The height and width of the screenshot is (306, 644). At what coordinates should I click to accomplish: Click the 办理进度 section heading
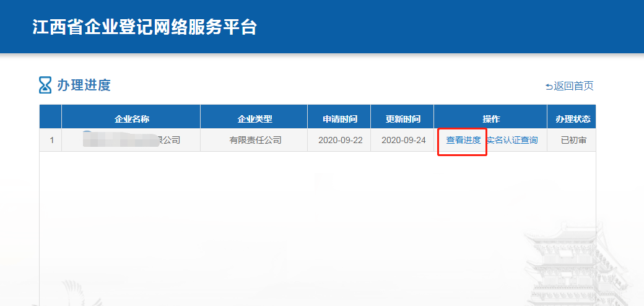coord(84,85)
